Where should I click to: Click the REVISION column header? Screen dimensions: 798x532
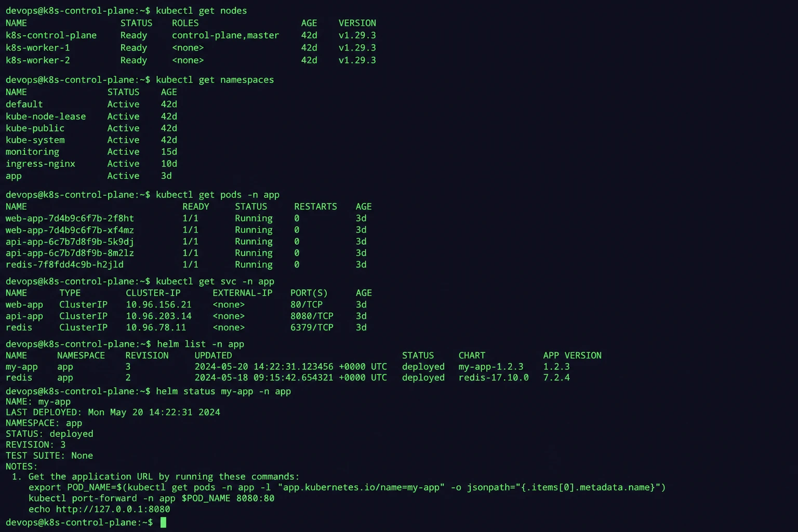pos(147,356)
